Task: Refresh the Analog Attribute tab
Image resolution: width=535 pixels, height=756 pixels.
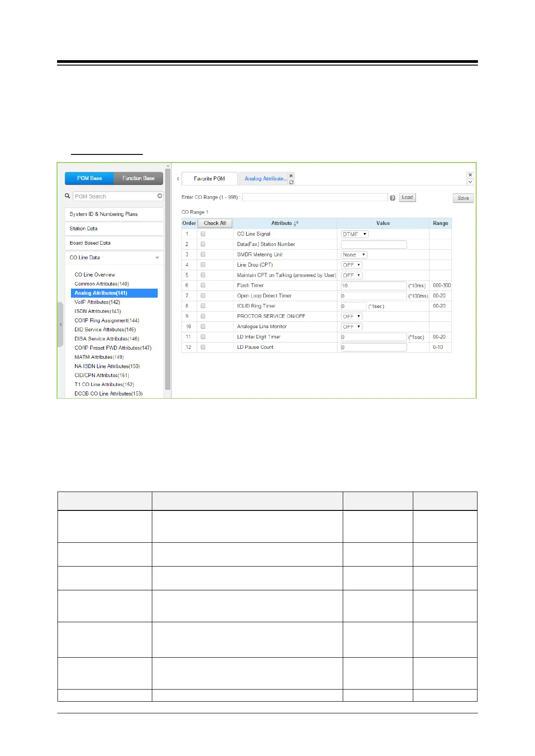Action: [291, 182]
